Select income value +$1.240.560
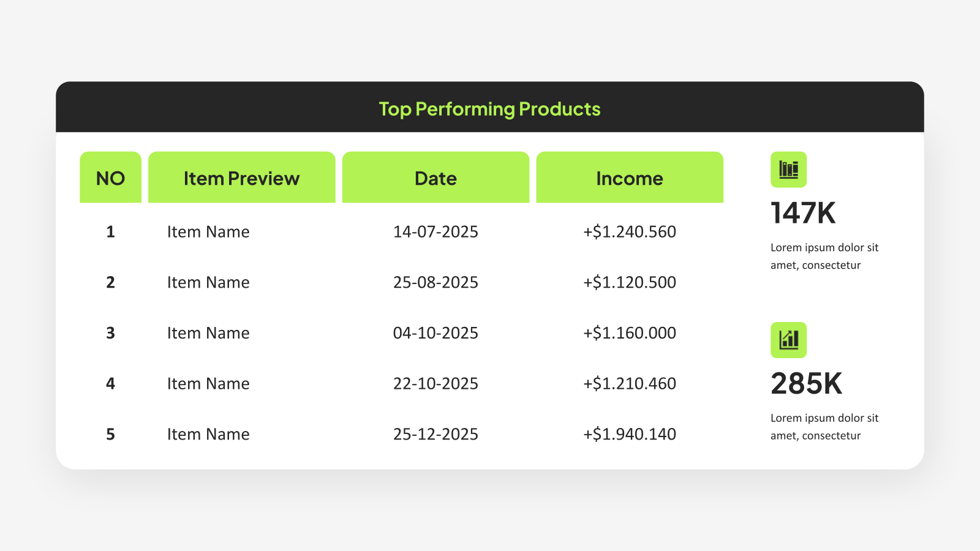Image resolution: width=980 pixels, height=551 pixels. coord(630,231)
